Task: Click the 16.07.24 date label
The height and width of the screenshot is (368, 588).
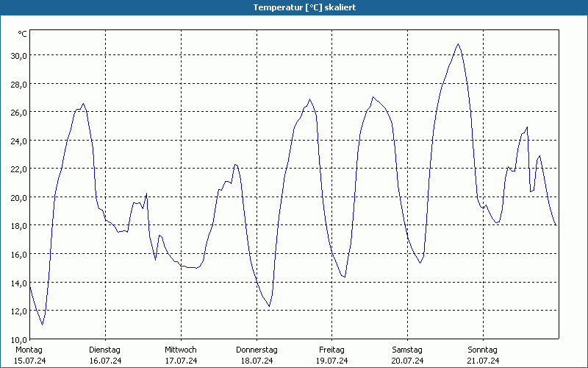Action: 105,361
